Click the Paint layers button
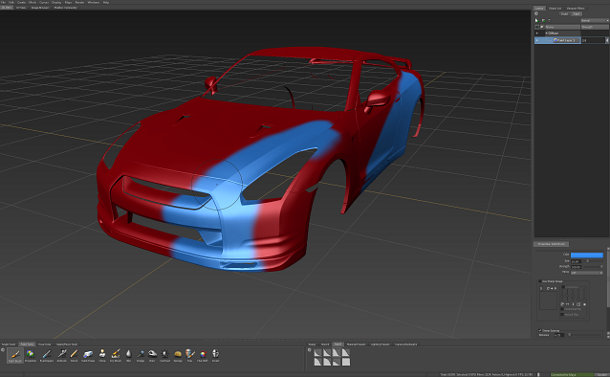The width and height of the screenshot is (610, 377). click(x=576, y=14)
